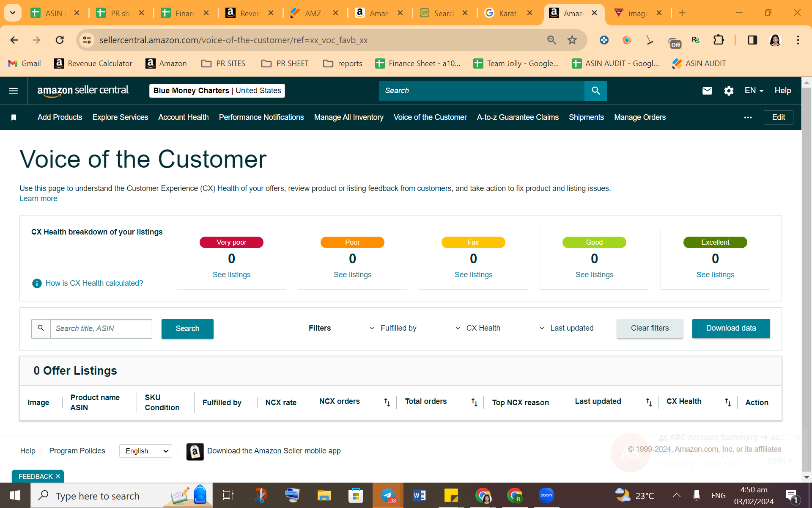
Task: See listings under Very poor
Action: tap(231, 275)
